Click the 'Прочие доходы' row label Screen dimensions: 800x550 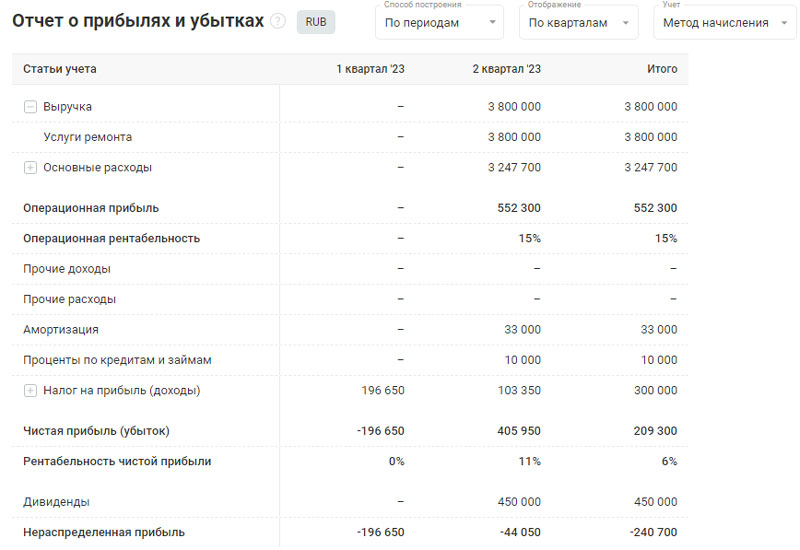67,268
